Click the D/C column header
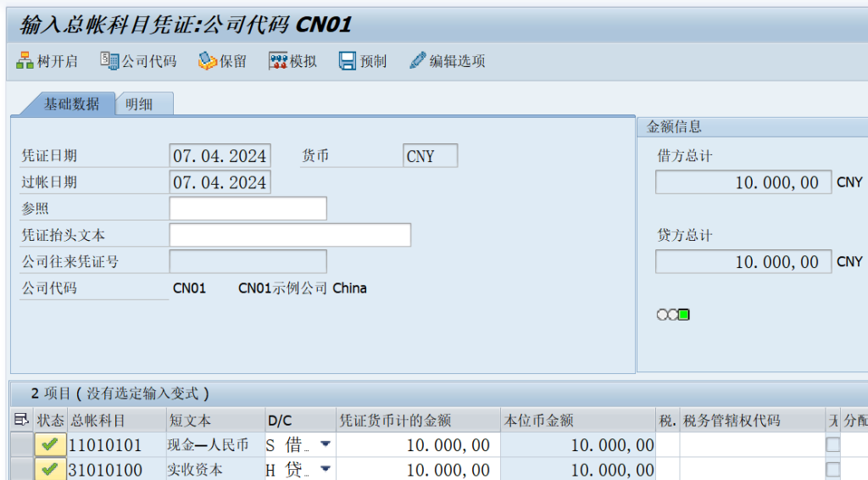The image size is (868, 480). tap(301, 420)
